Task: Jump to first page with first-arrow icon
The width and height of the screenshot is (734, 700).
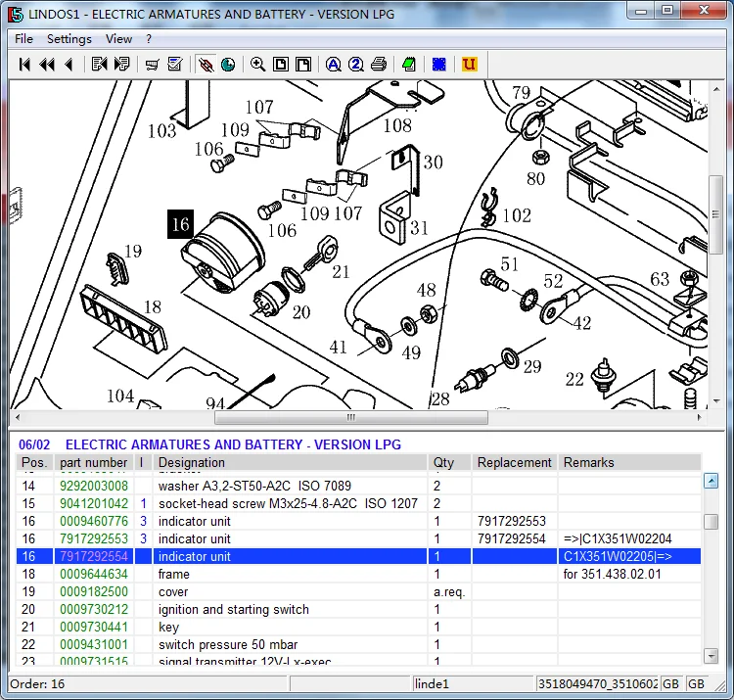Action: (25, 65)
